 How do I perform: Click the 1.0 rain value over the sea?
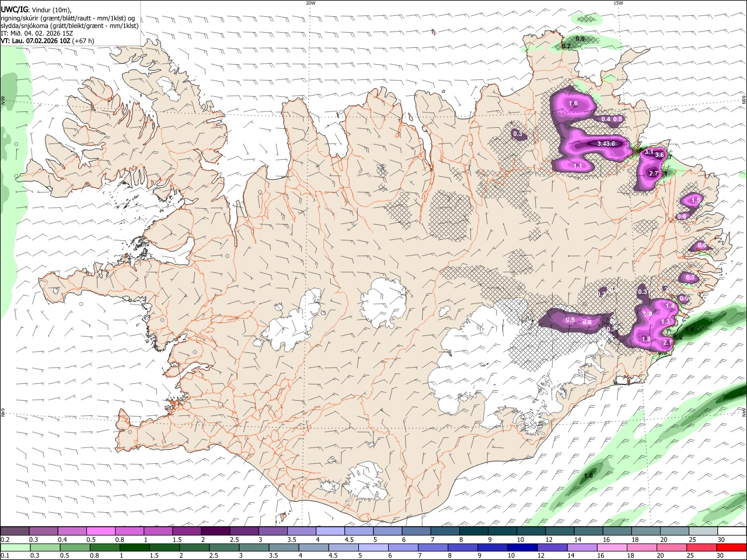(x=588, y=476)
